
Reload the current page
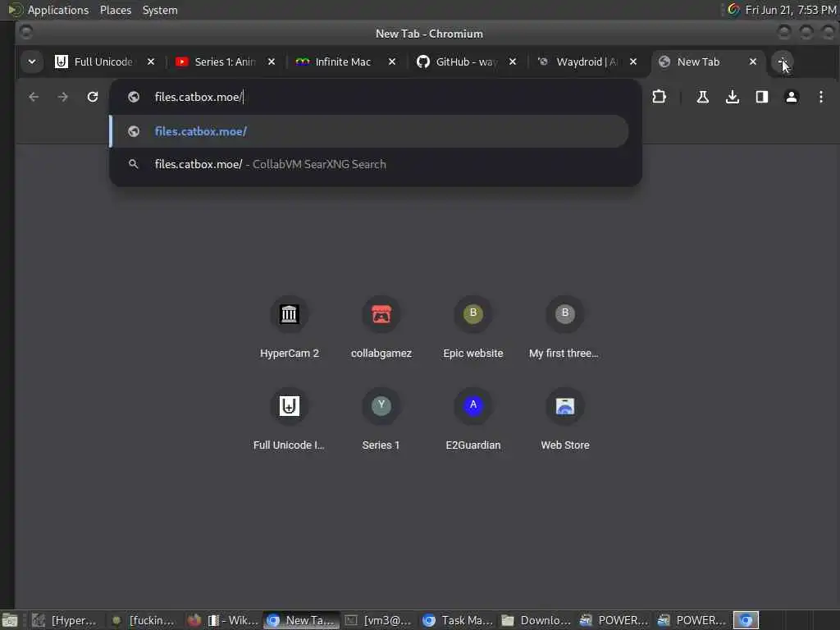point(93,97)
